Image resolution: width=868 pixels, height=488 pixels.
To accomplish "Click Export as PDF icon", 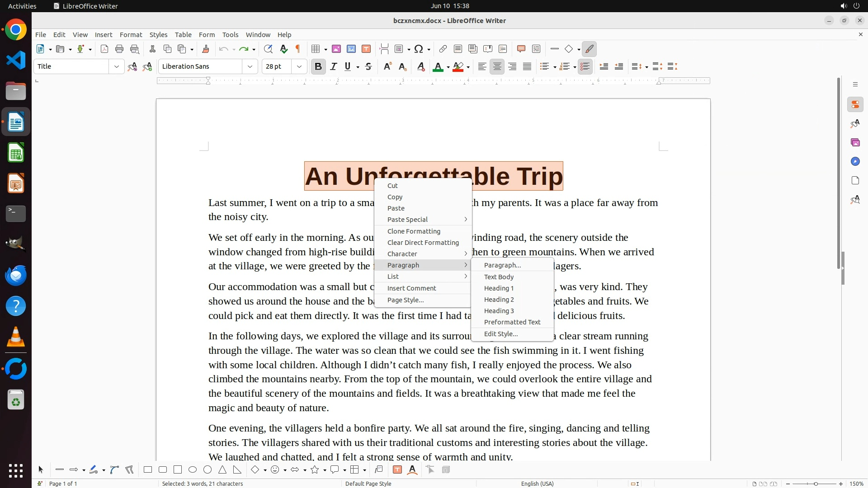I will [104, 49].
